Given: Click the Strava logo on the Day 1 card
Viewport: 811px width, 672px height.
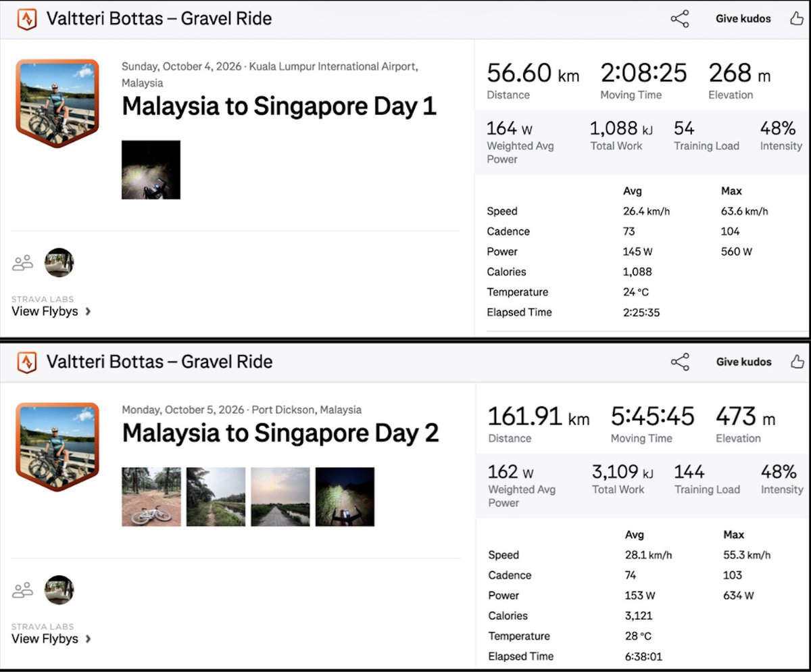Looking at the screenshot, I should 26,19.
